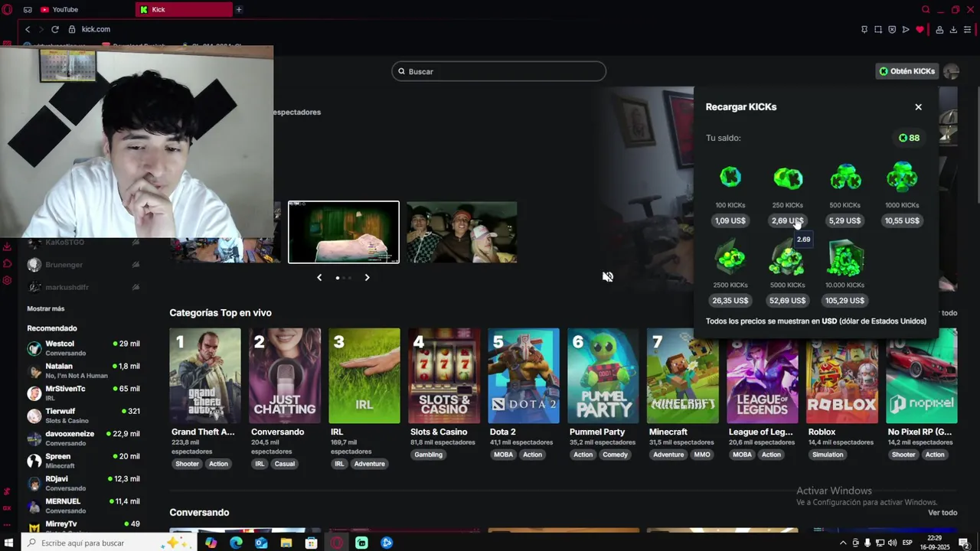Select the group selfie stream thumbnail

(462, 232)
